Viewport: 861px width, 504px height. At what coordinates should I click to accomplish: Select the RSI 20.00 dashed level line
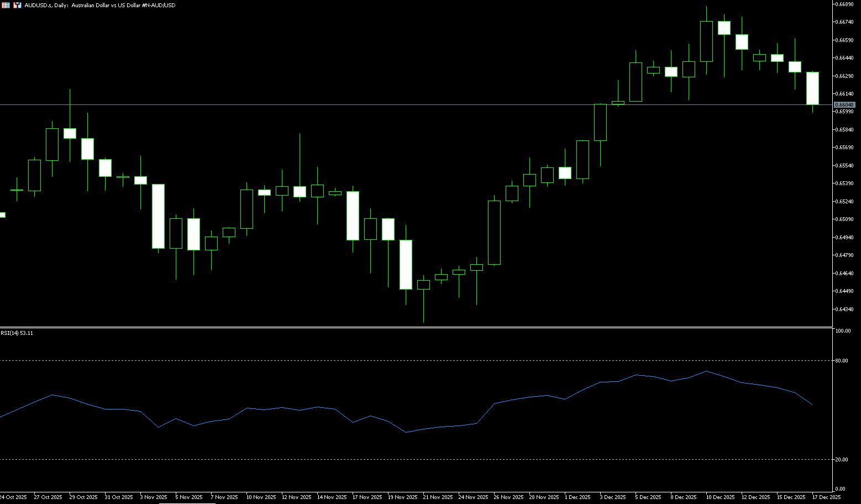point(414,459)
